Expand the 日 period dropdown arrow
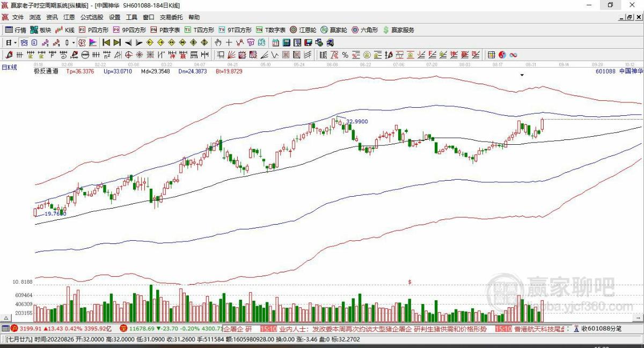This screenshot has height=348, width=644. pos(16,42)
